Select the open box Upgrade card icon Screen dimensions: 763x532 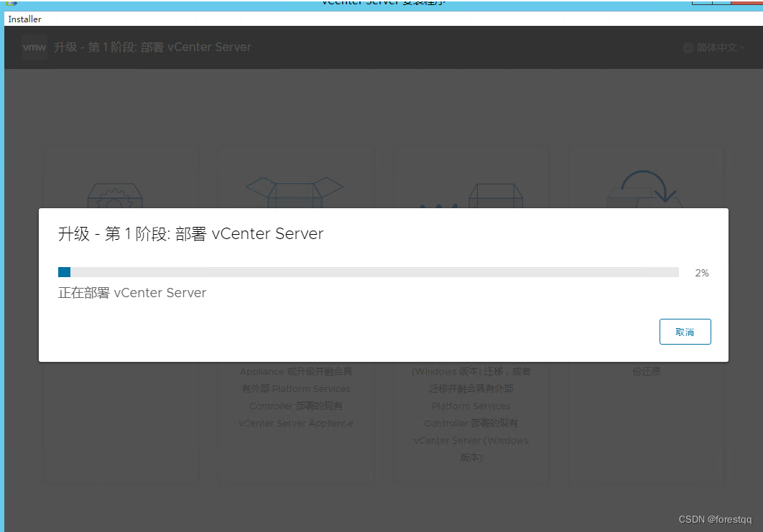295,192
